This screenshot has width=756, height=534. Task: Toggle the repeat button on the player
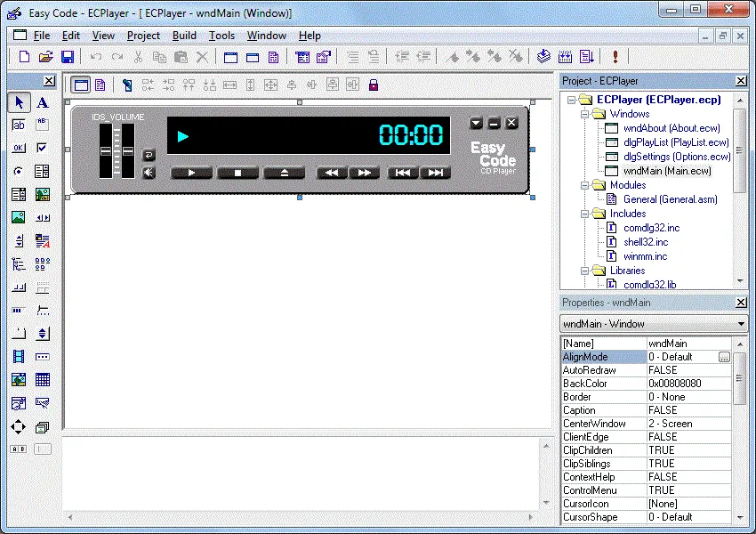(x=149, y=155)
